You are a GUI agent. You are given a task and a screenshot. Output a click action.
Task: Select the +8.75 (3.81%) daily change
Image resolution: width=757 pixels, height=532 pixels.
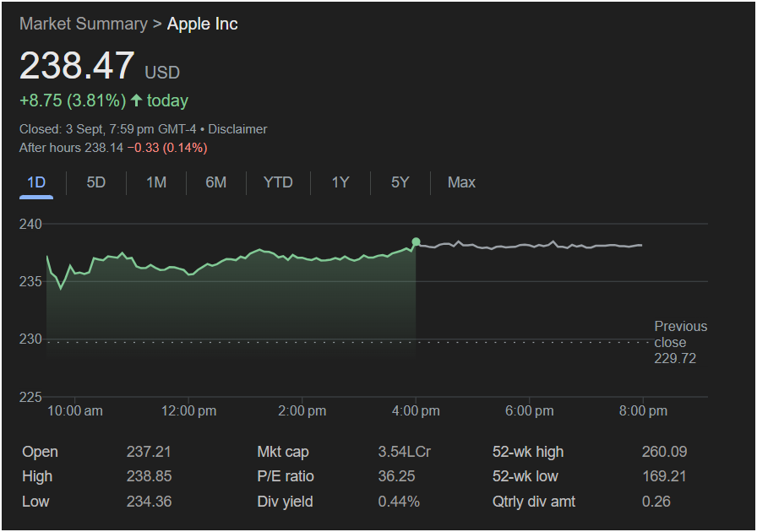[x=73, y=100]
